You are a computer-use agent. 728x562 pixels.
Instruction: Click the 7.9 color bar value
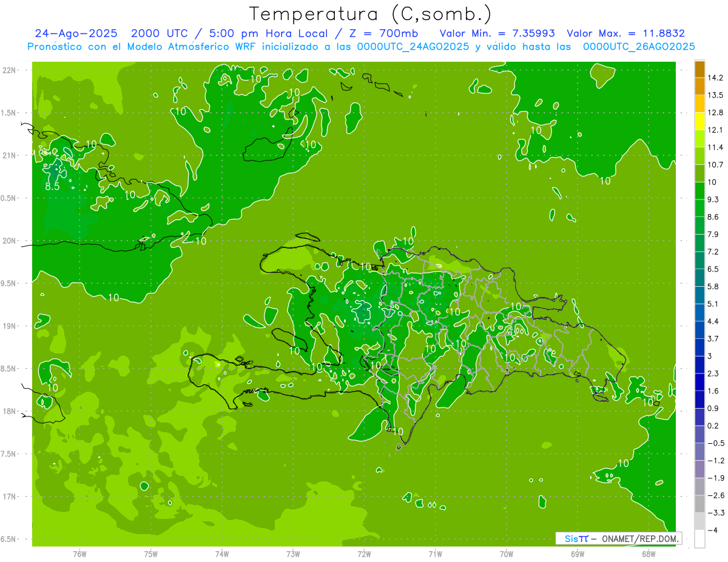point(714,235)
